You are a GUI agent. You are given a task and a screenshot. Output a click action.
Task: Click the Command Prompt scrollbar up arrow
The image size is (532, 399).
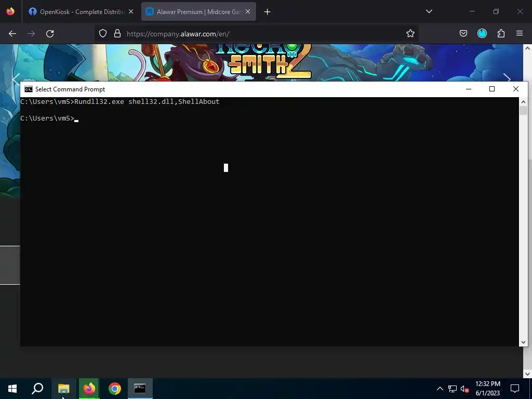[523, 101]
